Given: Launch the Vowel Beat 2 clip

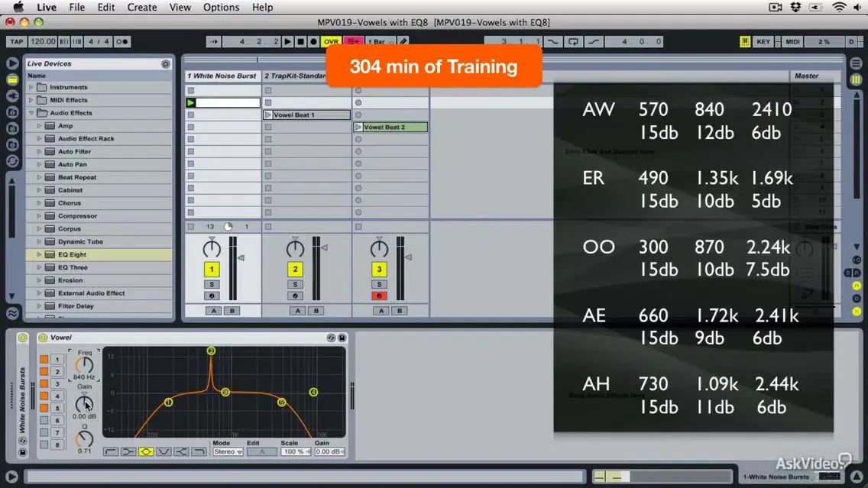Looking at the screenshot, I should pyautogui.click(x=358, y=127).
